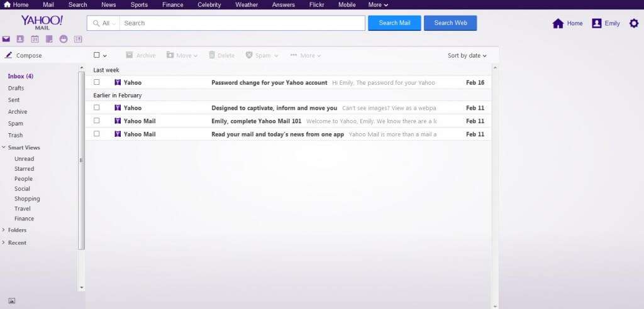Open Finance in the top navigation bar
644x309 pixels.
(172, 4)
